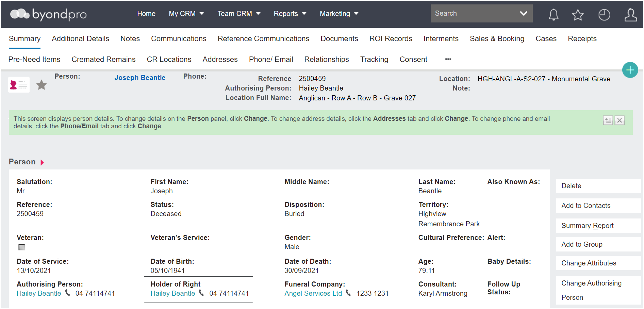Open the Communications tab
The width and height of the screenshot is (644, 309).
click(179, 39)
